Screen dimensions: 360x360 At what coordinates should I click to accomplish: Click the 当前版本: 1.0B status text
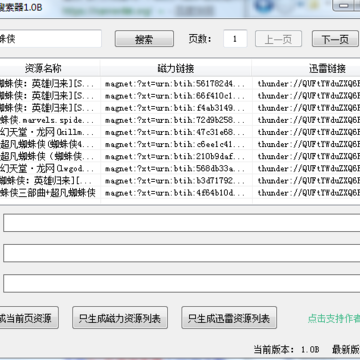pyautogui.click(x=287, y=349)
